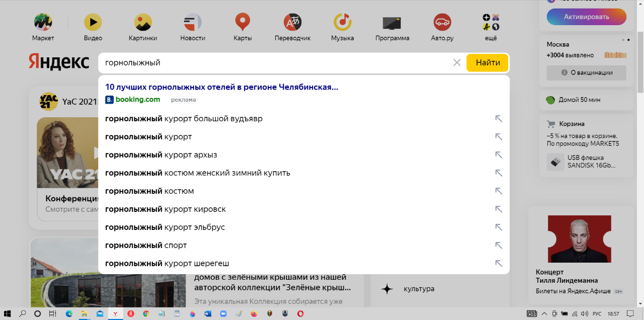
Task: Click the +3004 выявлено statistic
Action: pos(570,55)
